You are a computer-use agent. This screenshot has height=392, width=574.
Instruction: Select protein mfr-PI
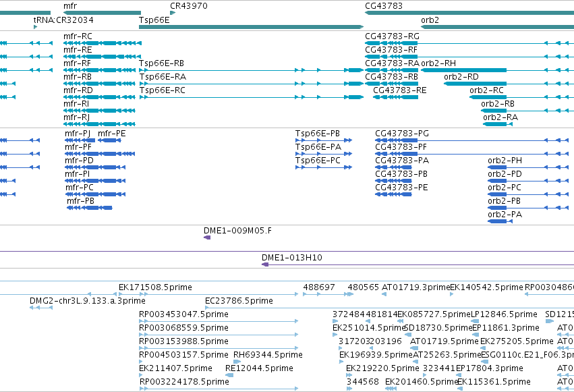pyautogui.click(x=95, y=181)
